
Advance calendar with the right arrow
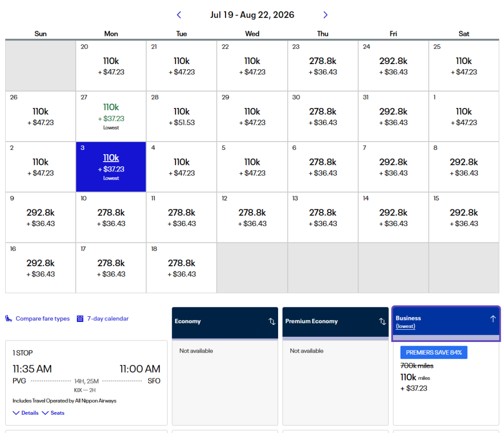[x=325, y=15]
